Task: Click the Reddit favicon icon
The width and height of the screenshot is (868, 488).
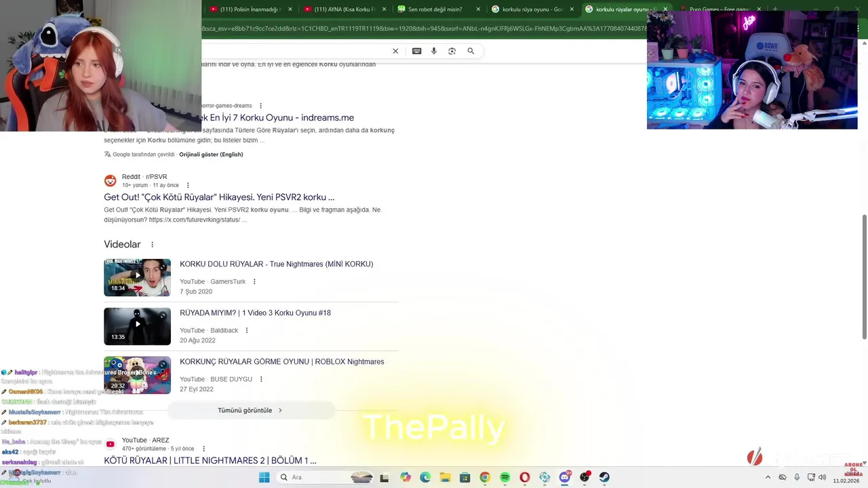Action: [110, 181]
